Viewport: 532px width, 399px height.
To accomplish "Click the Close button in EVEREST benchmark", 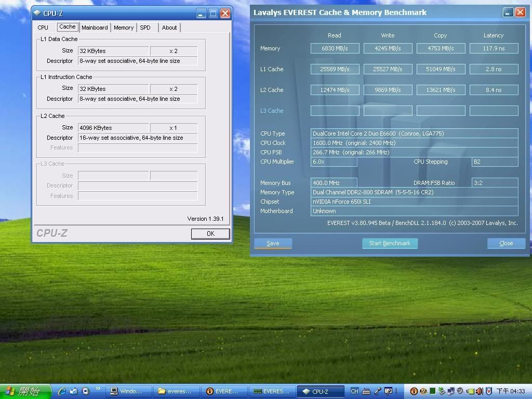I will click(506, 243).
